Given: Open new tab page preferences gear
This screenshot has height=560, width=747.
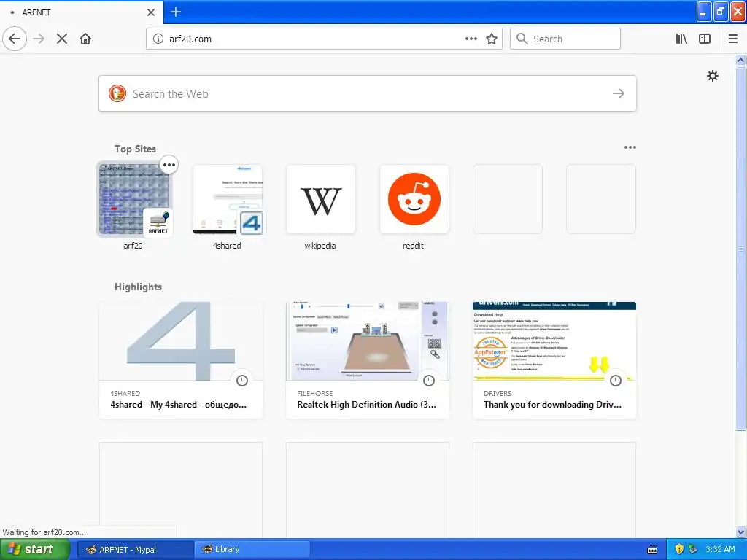Looking at the screenshot, I should pos(712,76).
